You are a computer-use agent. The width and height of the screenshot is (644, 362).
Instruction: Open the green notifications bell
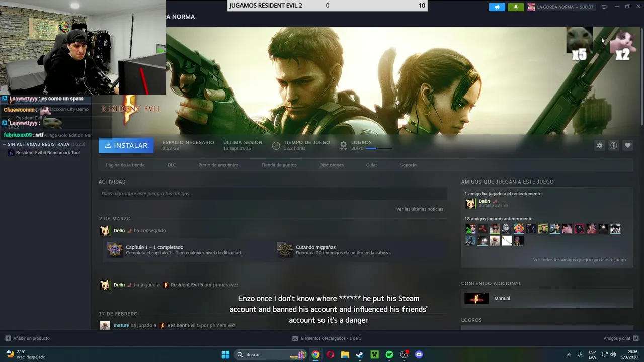tap(515, 7)
